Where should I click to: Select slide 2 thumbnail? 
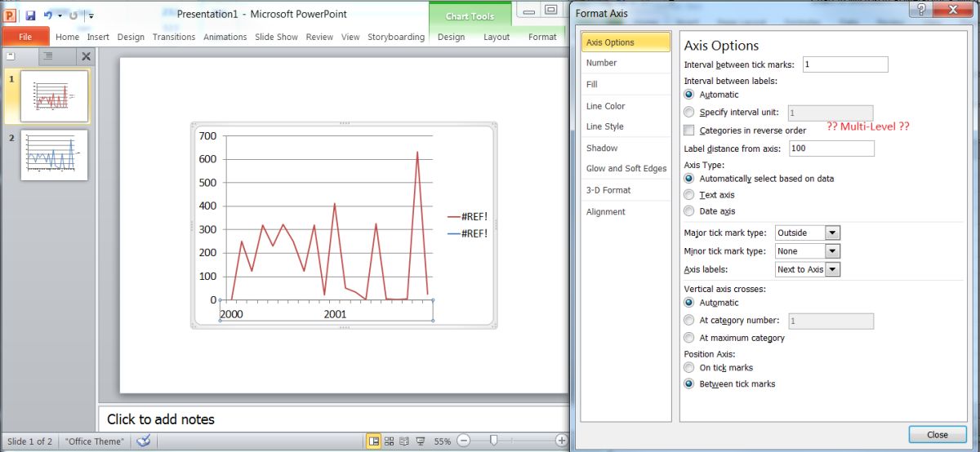[54, 155]
